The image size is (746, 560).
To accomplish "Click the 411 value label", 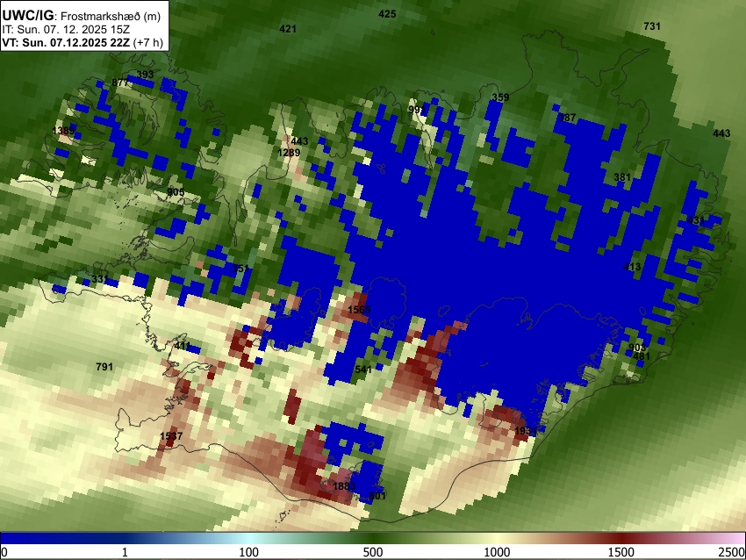I will [x=183, y=346].
